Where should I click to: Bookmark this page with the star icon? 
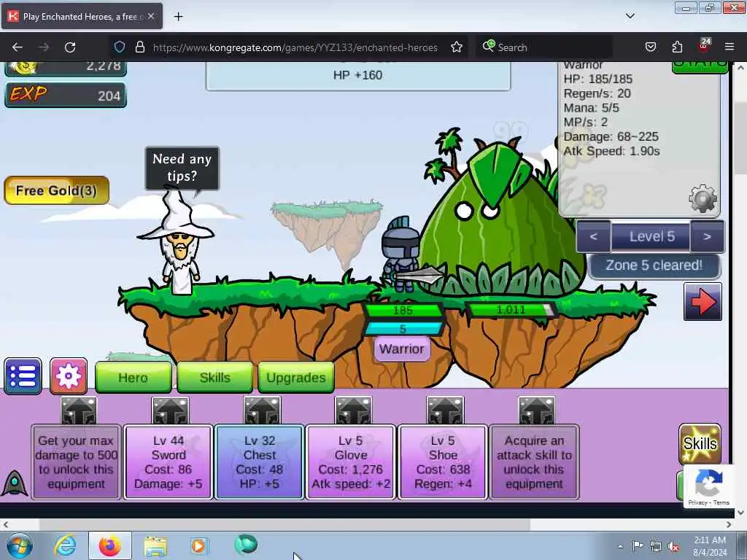[457, 47]
